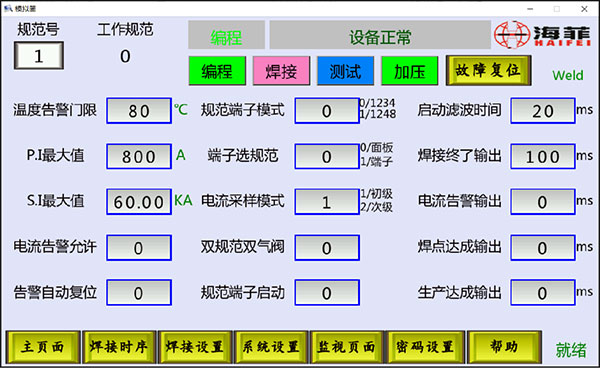Toggle the 电流告警允许 value field
Screen dimensions: 600x368
[x=139, y=248]
